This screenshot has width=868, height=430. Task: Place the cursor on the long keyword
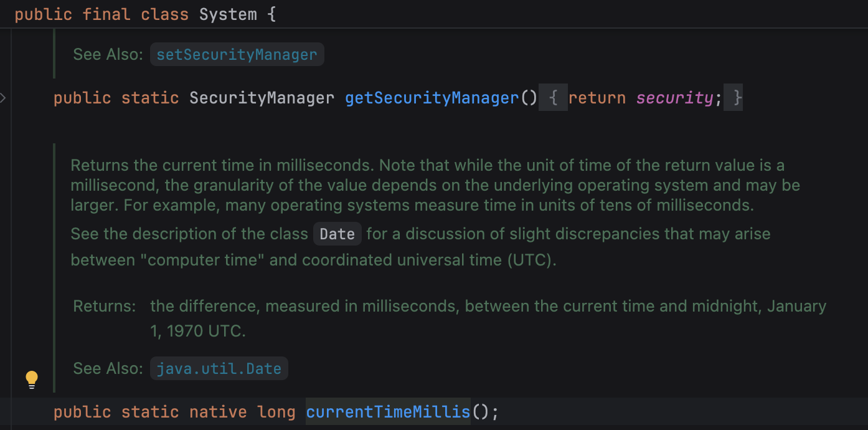click(x=276, y=412)
